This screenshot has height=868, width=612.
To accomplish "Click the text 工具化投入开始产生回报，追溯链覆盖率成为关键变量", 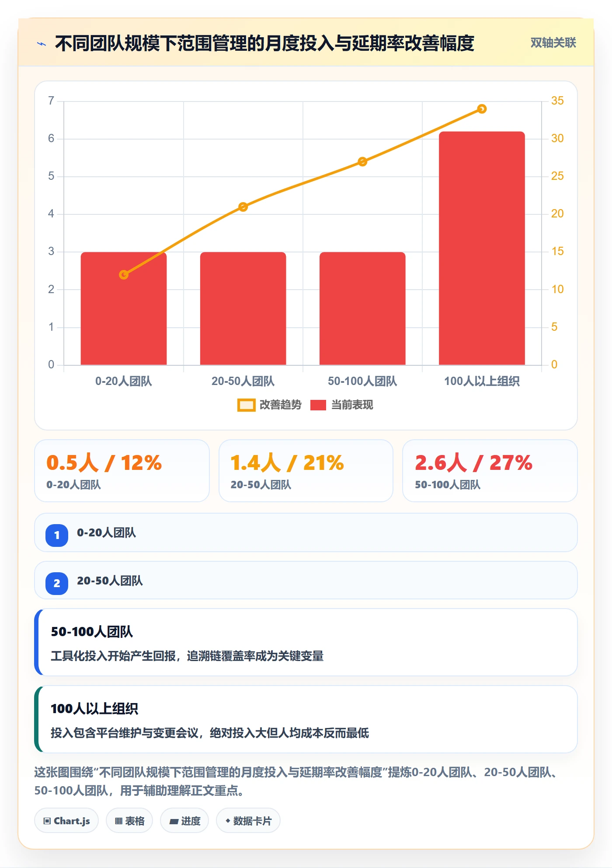I will click(x=187, y=656).
